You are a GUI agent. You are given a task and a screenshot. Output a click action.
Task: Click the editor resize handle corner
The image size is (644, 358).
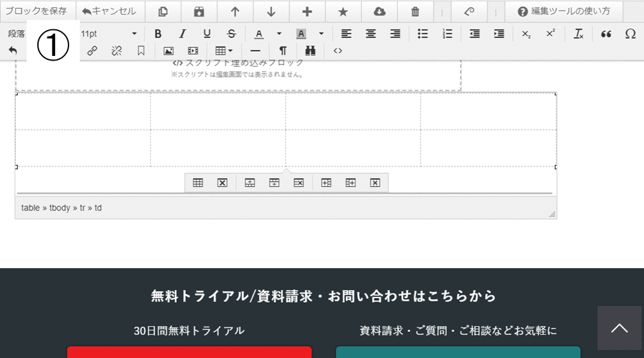pos(552,214)
